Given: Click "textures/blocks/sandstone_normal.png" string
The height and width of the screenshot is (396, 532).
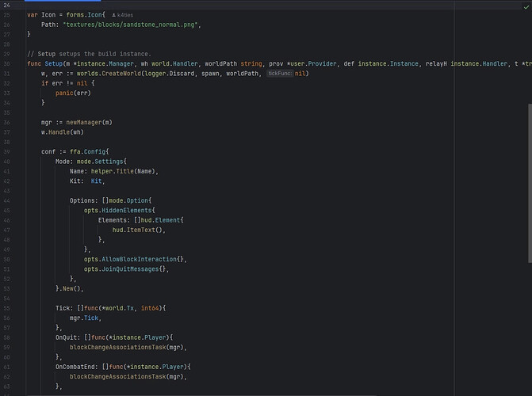Looking at the screenshot, I should [131, 25].
